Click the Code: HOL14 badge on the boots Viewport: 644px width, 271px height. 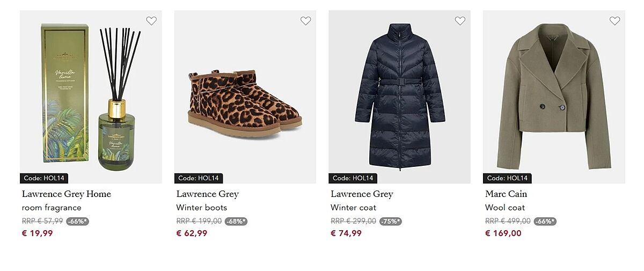click(199, 178)
